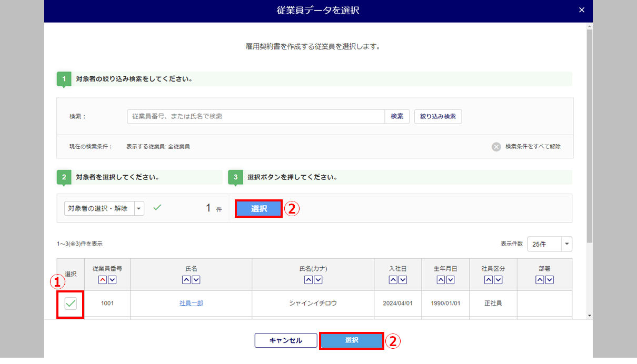The height and width of the screenshot is (364, 637).
Task: Close the 従業員データを選択 dialog
Action: [x=581, y=10]
